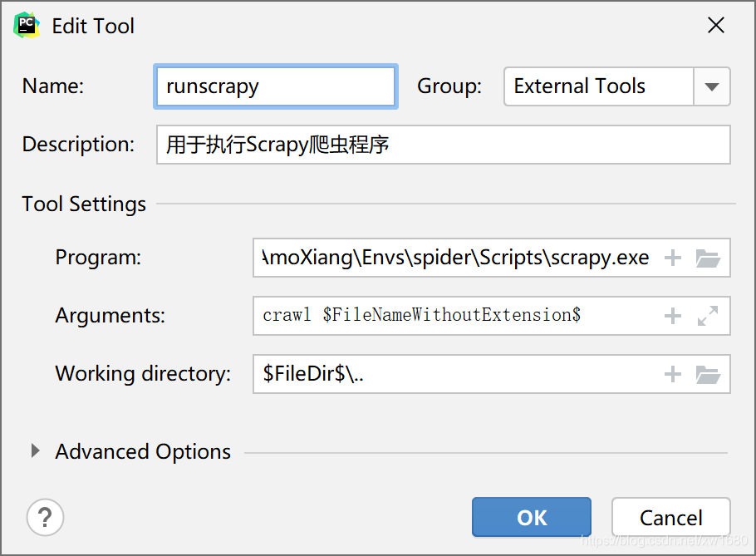Click the Description label
This screenshot has height=556, width=756.
78,145
